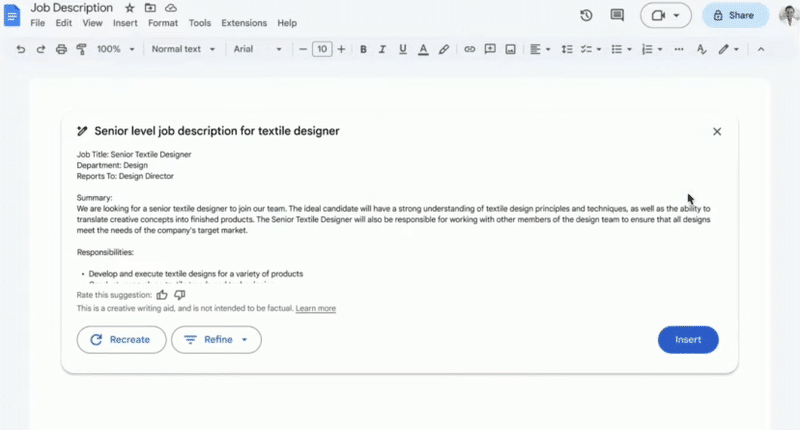800x430 pixels.
Task: Toggle Bold formatting
Action: click(x=363, y=49)
